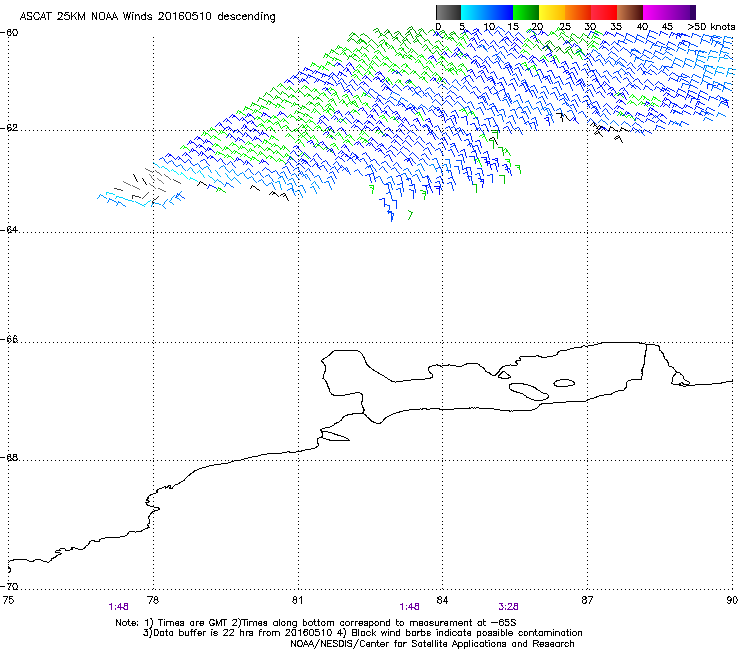Viewport: 740px width, 650px height.
Task: Click the purple '3:28' pass time label
Action: pos(508,607)
